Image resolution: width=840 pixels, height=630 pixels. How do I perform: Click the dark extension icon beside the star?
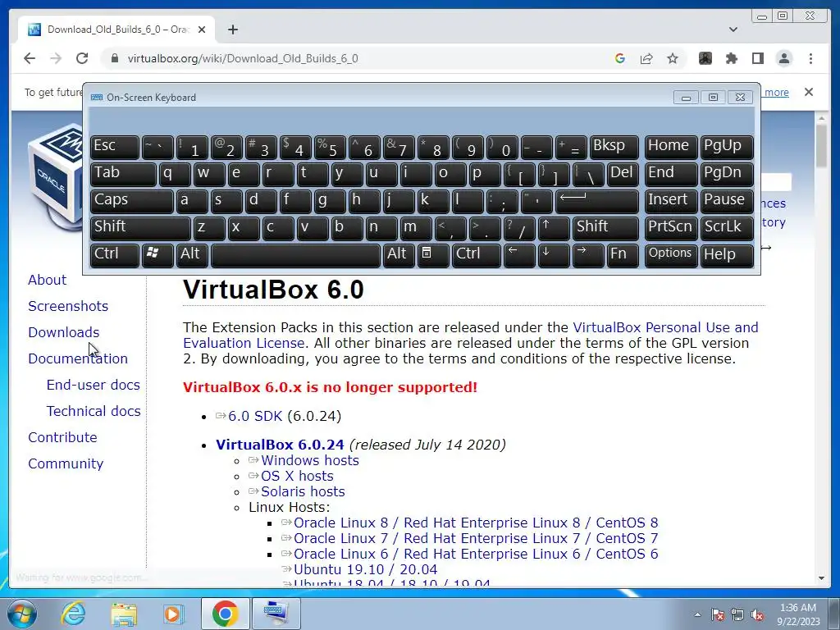pyautogui.click(x=705, y=58)
